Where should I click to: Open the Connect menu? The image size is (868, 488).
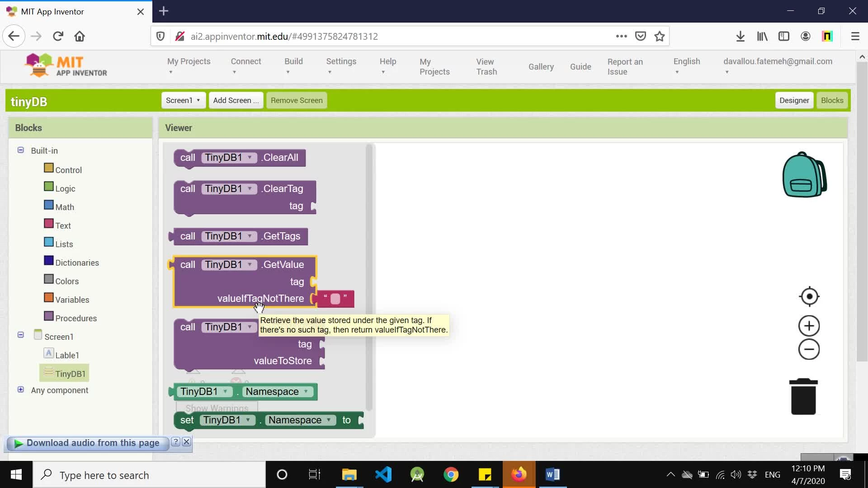click(x=245, y=66)
